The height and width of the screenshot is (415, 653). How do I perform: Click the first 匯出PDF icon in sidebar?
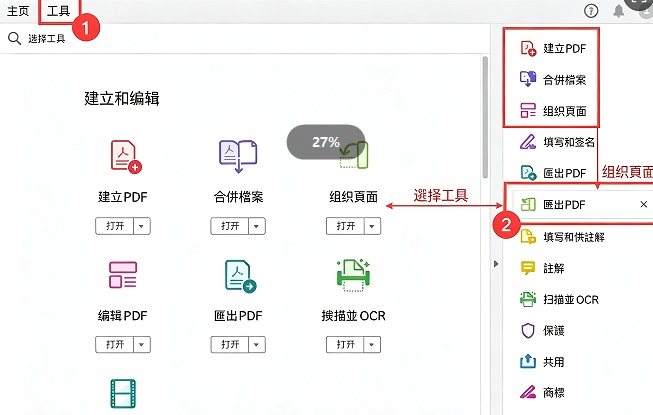[x=528, y=173]
